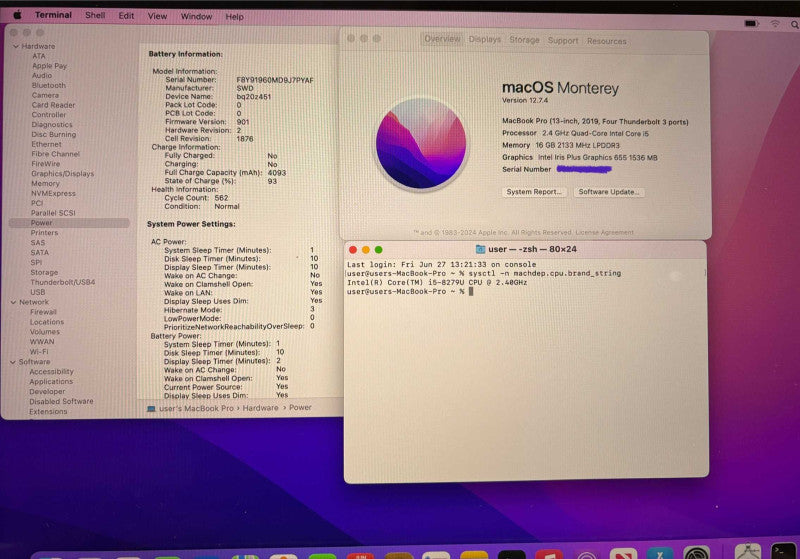800x559 pixels.
Task: Select Applications under Software
Action: (51, 382)
